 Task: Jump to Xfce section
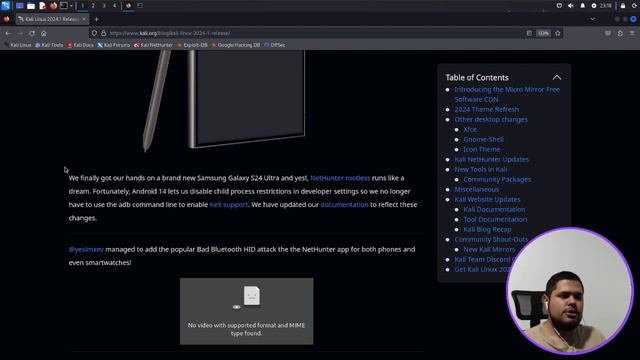click(470, 129)
